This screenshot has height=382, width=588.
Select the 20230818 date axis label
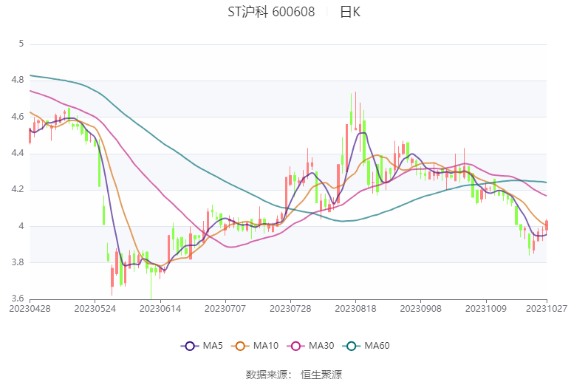click(355, 308)
